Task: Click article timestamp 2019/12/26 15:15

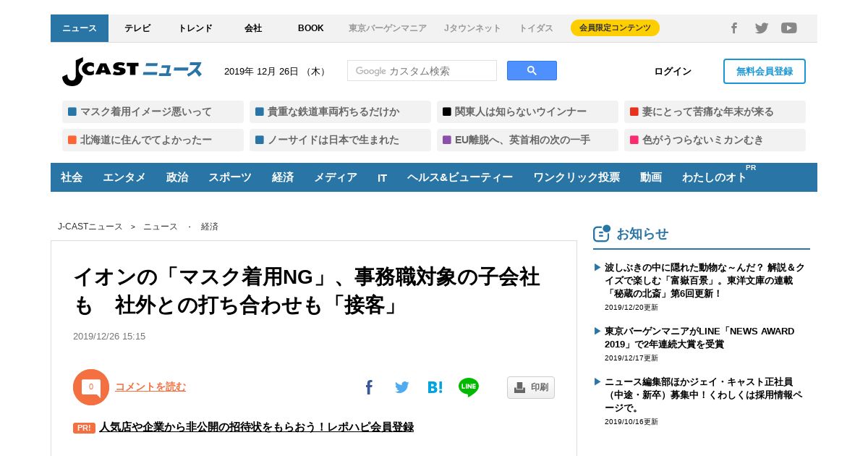Action: pos(109,336)
